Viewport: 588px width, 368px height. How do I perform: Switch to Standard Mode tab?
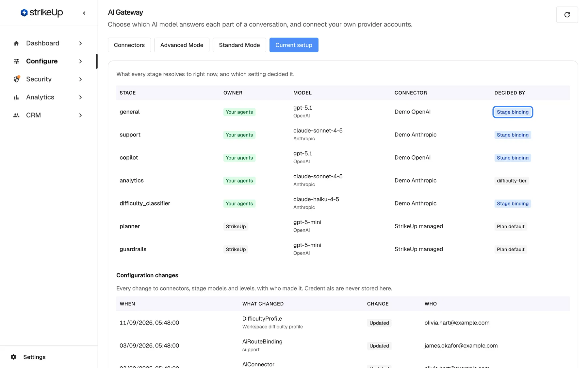coord(239,45)
